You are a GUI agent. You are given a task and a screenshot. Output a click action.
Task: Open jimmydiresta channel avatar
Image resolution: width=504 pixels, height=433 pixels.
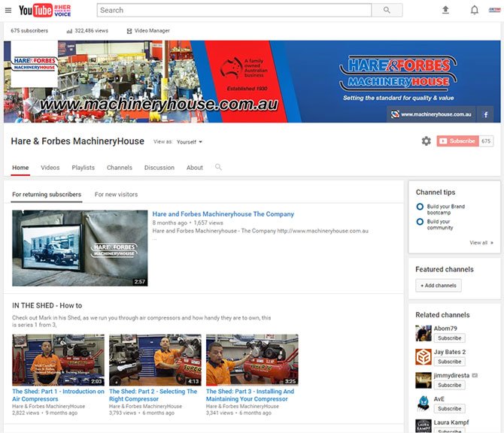(424, 380)
